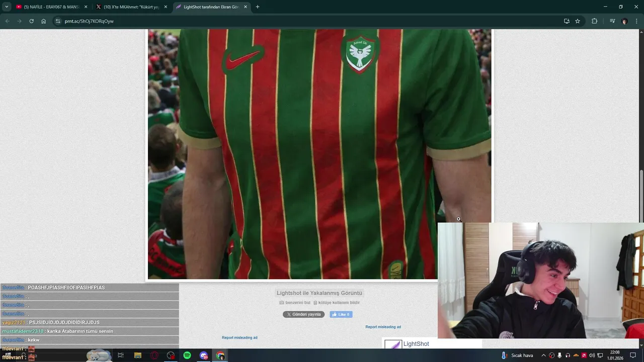The width and height of the screenshot is (644, 362).
Task: Switch to the NAFİLE YouTube tab
Action: point(51,7)
